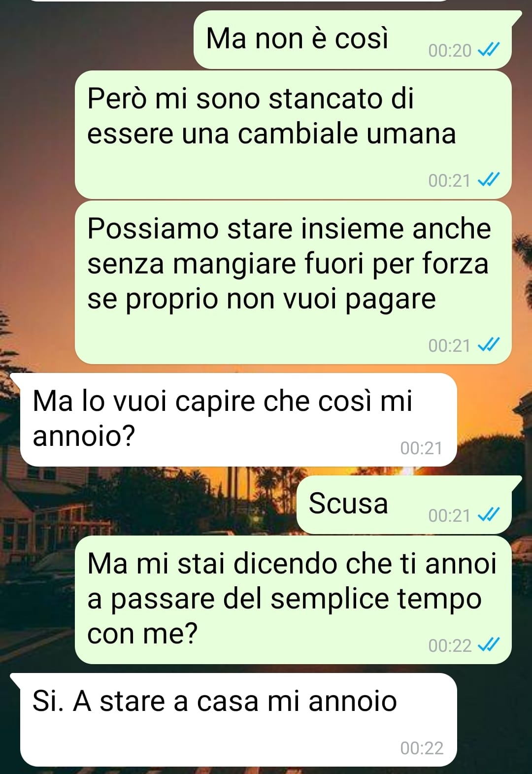Tap the 00:22 timestamp beside 'con me?'
This screenshot has height=774, width=532.
tap(450, 645)
